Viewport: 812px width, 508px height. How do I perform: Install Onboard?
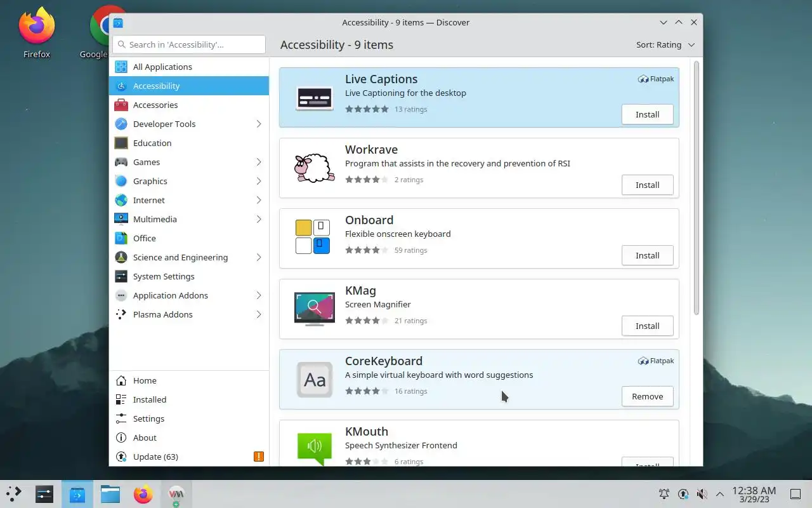pyautogui.click(x=647, y=256)
